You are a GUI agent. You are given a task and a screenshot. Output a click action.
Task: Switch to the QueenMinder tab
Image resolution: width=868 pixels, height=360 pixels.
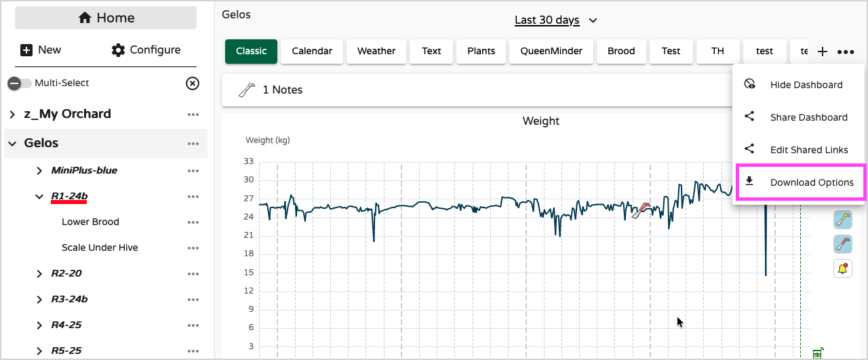pos(551,51)
